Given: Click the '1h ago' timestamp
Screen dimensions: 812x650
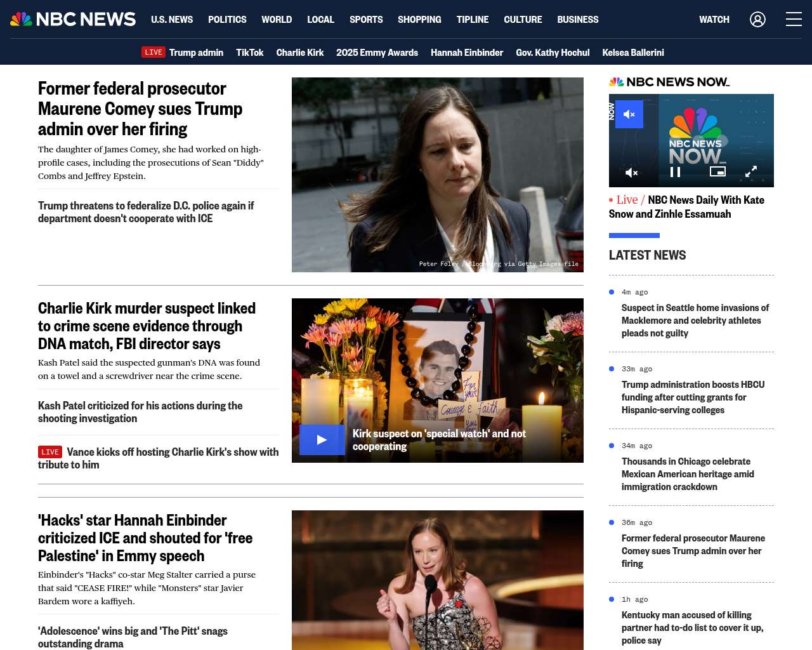Looking at the screenshot, I should 634,599.
